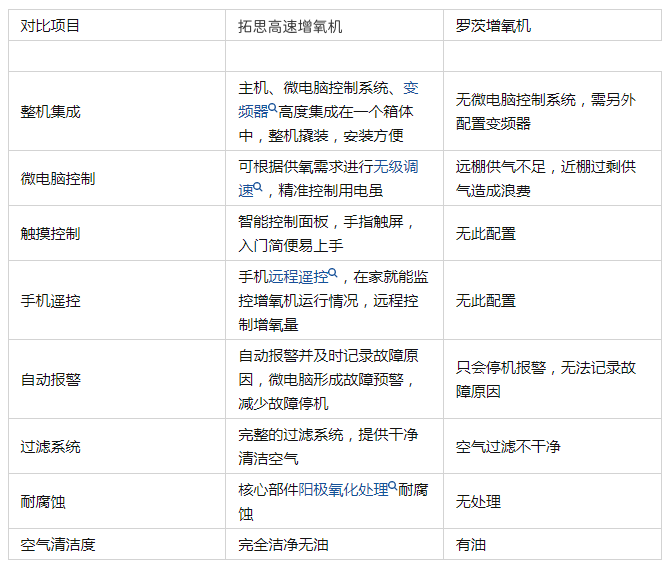Screen dimensions: 672x572
Task: Click text 在家就能监控增氧机运行情况
Action: pos(333,289)
